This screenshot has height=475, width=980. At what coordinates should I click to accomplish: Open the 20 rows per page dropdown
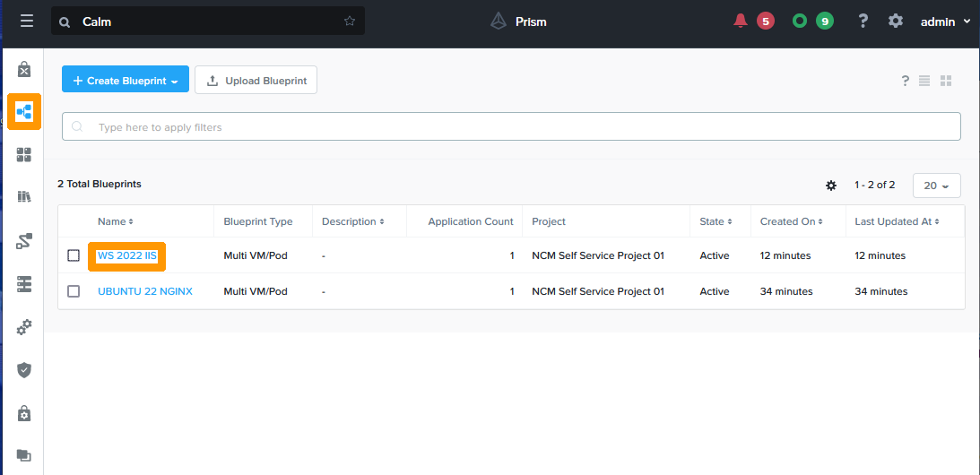936,186
